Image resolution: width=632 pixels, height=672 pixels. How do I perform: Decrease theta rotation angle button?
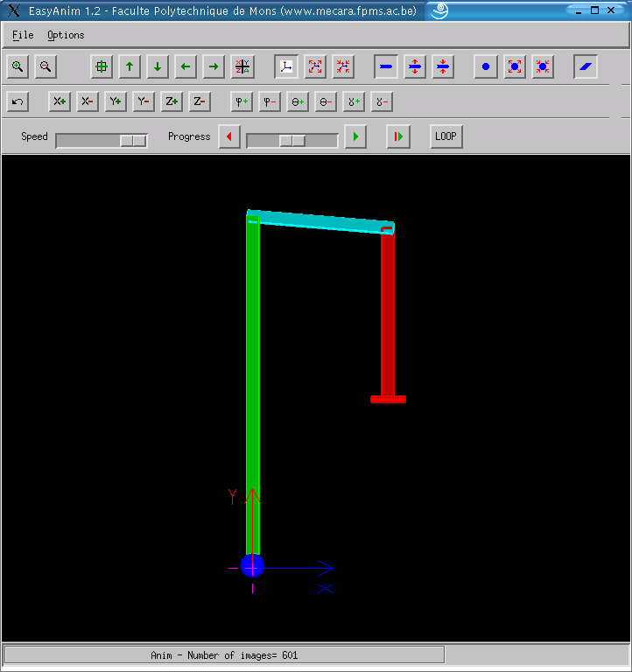pyautogui.click(x=326, y=101)
